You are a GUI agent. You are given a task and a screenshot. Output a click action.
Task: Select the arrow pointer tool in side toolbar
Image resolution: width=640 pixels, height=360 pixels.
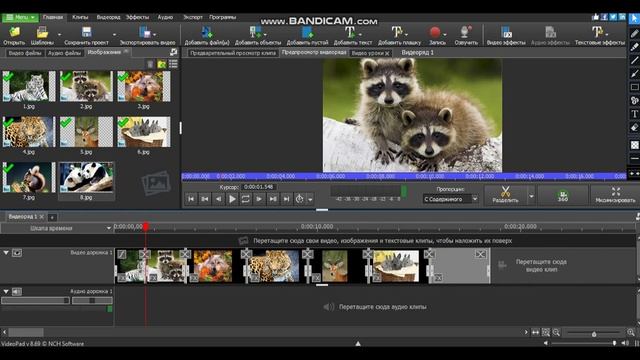point(634,19)
